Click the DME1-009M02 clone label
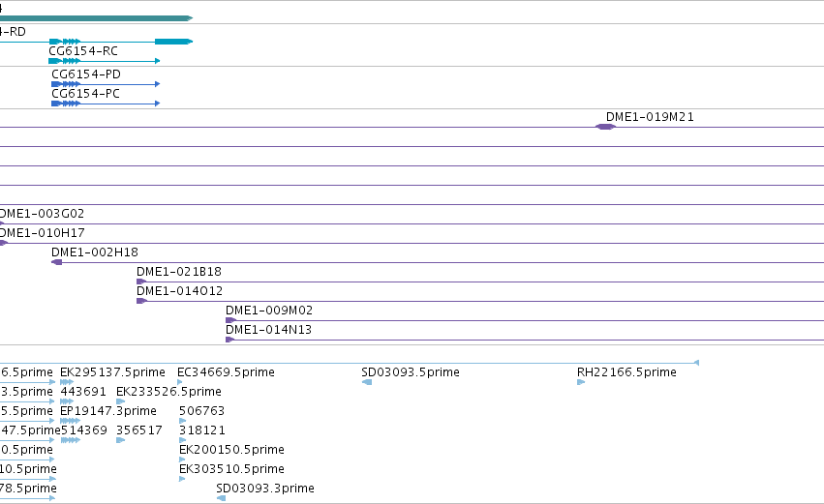Image resolution: width=824 pixels, height=504 pixels. click(269, 311)
